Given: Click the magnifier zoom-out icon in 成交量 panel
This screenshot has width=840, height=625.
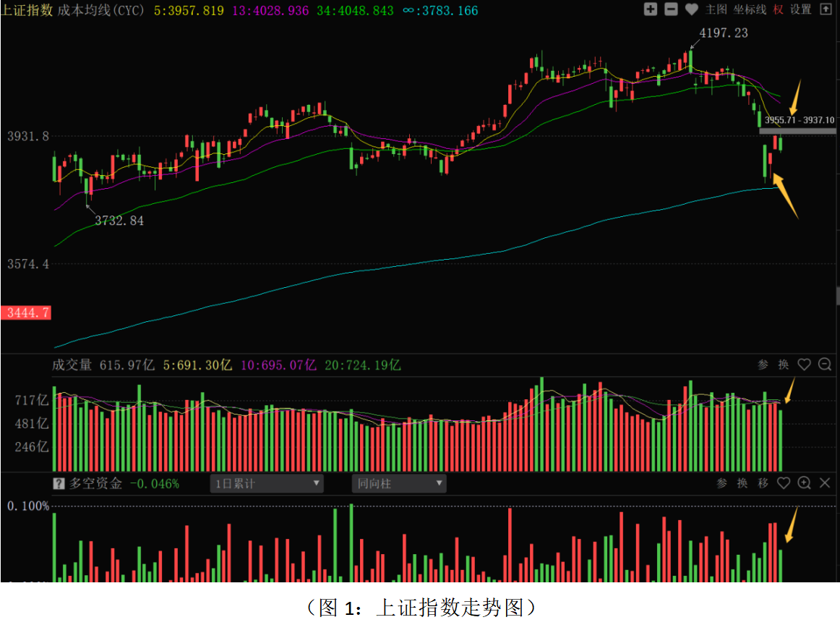Looking at the screenshot, I should [825, 365].
